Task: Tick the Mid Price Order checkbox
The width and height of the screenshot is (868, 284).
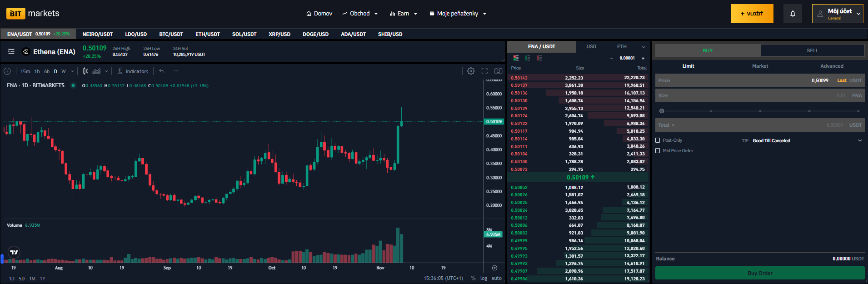Action: [658, 151]
